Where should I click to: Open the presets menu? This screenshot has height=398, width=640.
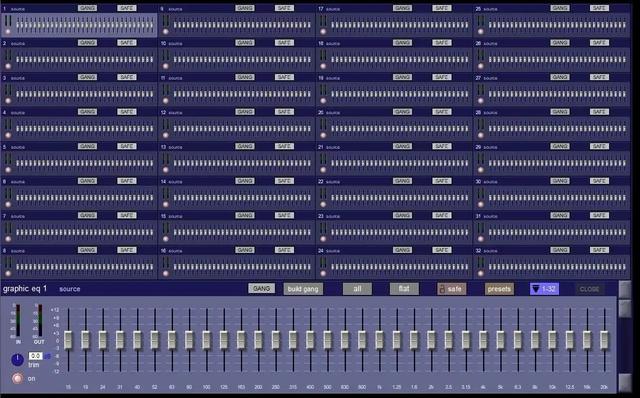tap(499, 289)
